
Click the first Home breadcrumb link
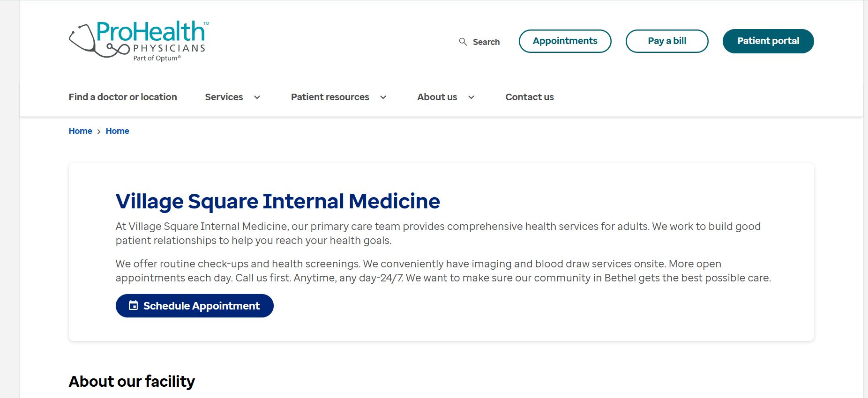pyautogui.click(x=80, y=131)
